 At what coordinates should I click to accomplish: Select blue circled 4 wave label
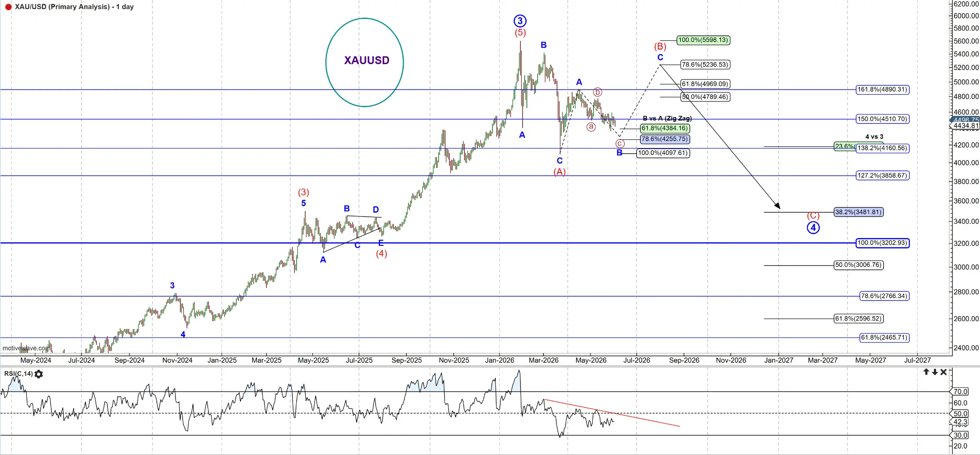pos(813,228)
